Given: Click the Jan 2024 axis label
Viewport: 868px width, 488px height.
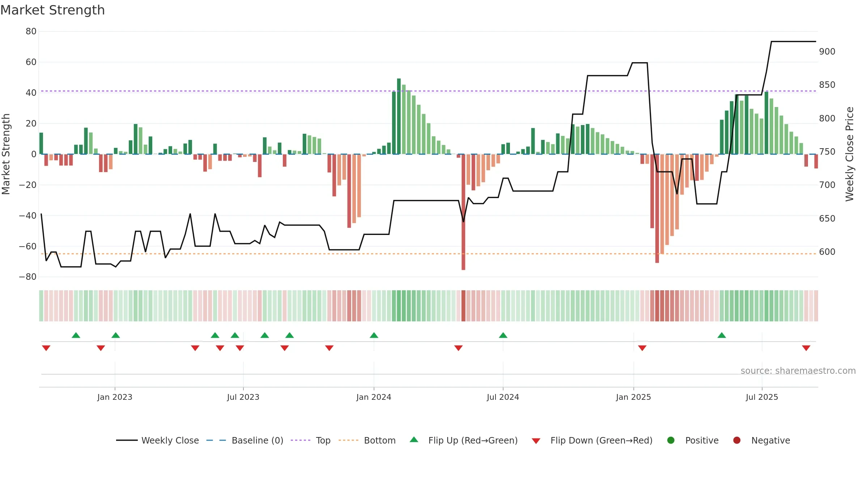Looking at the screenshot, I should tap(374, 397).
